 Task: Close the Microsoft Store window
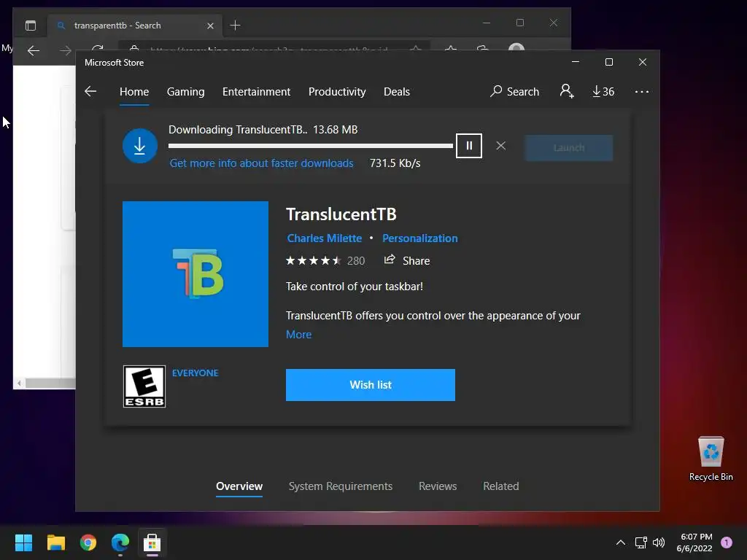(x=643, y=62)
